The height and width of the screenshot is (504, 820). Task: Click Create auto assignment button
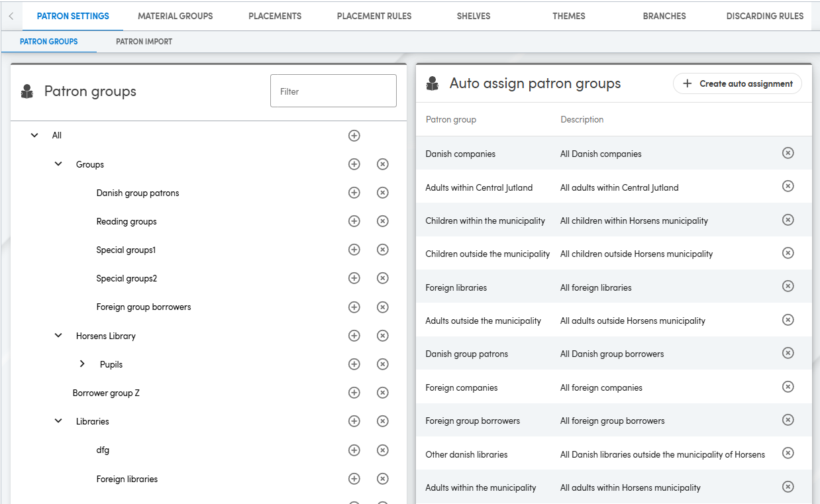point(737,83)
